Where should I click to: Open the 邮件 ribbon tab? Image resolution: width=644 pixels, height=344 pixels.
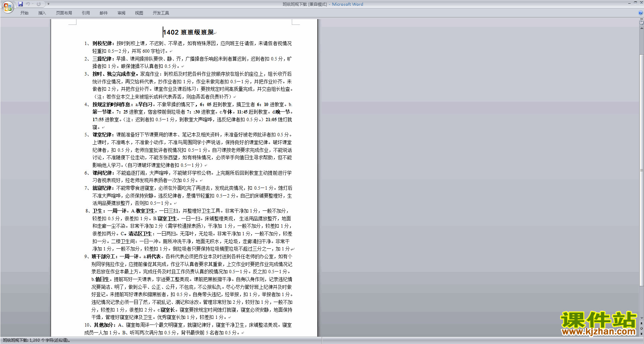(x=104, y=13)
